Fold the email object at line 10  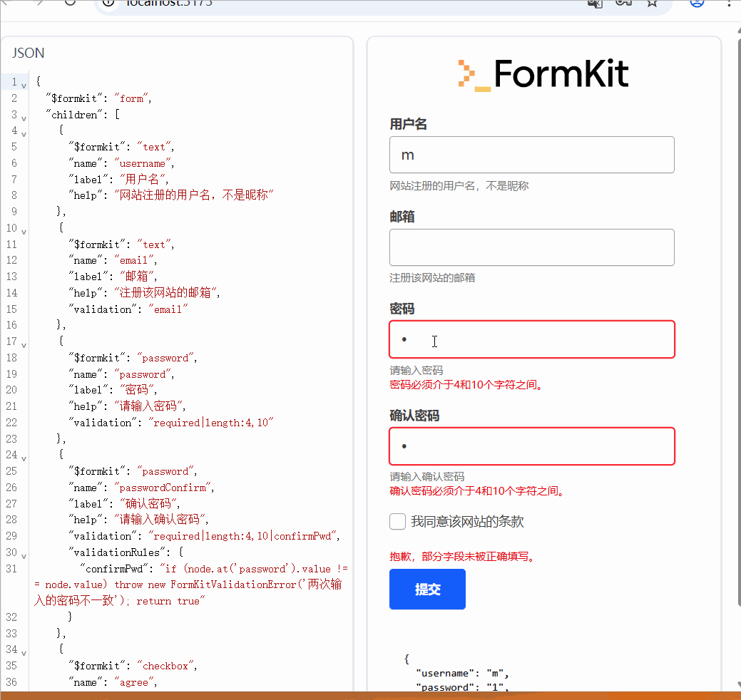(x=24, y=232)
